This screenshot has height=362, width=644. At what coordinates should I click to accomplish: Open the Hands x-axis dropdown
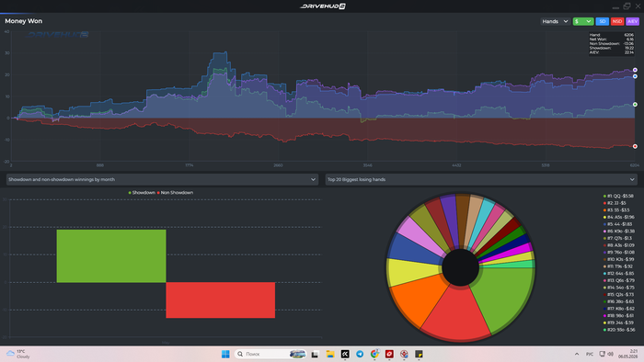555,21
